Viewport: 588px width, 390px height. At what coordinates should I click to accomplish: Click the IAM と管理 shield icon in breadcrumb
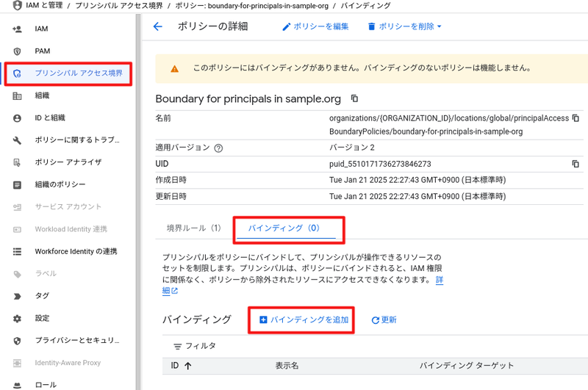[x=17, y=5]
